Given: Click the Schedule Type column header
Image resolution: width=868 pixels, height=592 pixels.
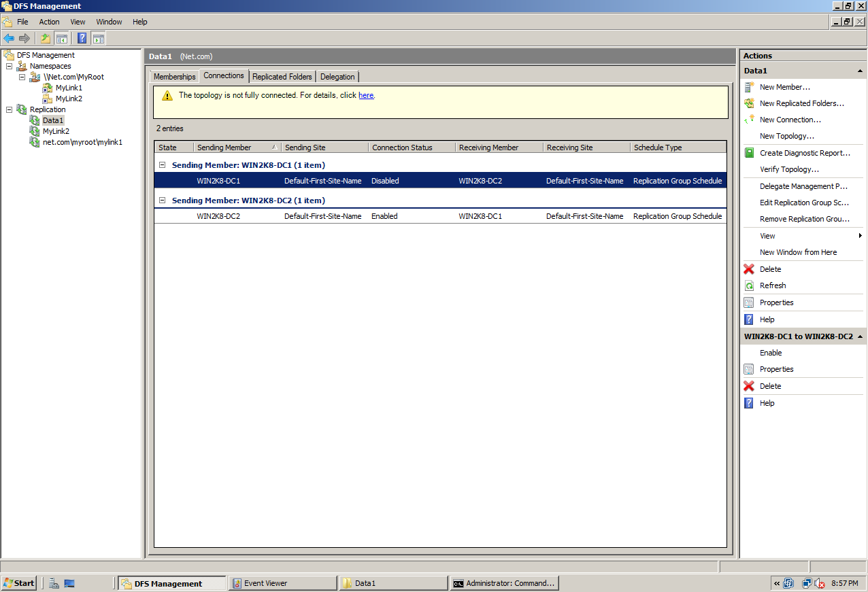Looking at the screenshot, I should click(678, 147).
